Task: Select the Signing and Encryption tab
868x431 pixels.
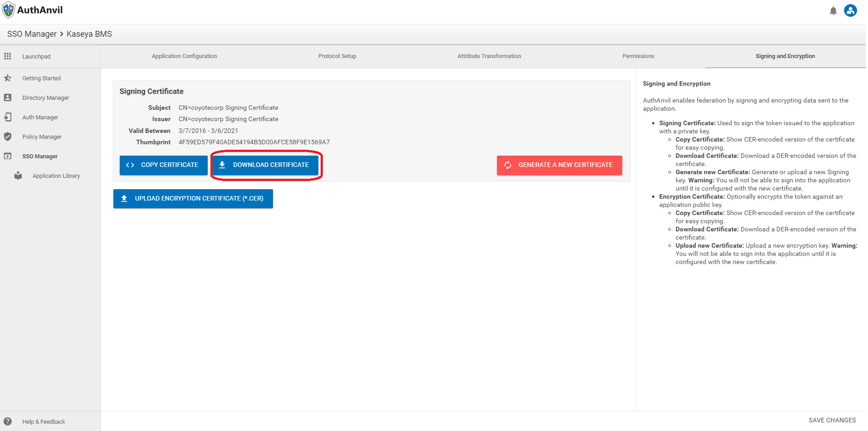Action: coord(785,56)
